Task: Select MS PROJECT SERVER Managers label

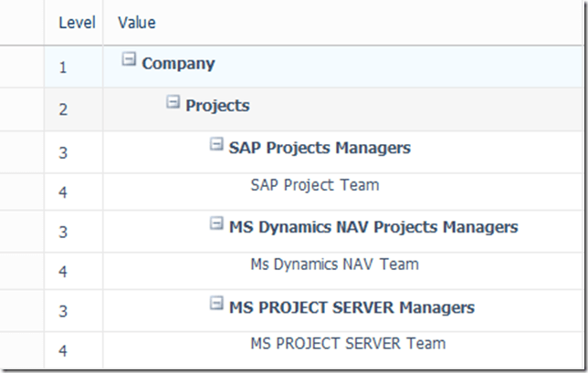Action: [x=352, y=307]
